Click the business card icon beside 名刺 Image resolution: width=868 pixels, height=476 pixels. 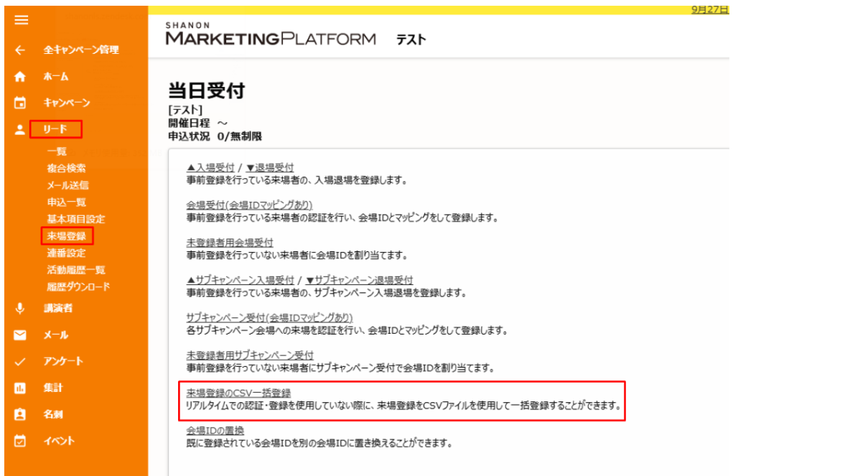(x=20, y=415)
